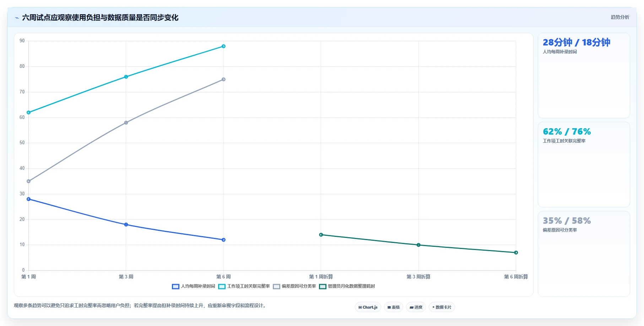Click the blue legend swatch for 人均每周补录时间
The image size is (644, 326).
(x=175, y=287)
